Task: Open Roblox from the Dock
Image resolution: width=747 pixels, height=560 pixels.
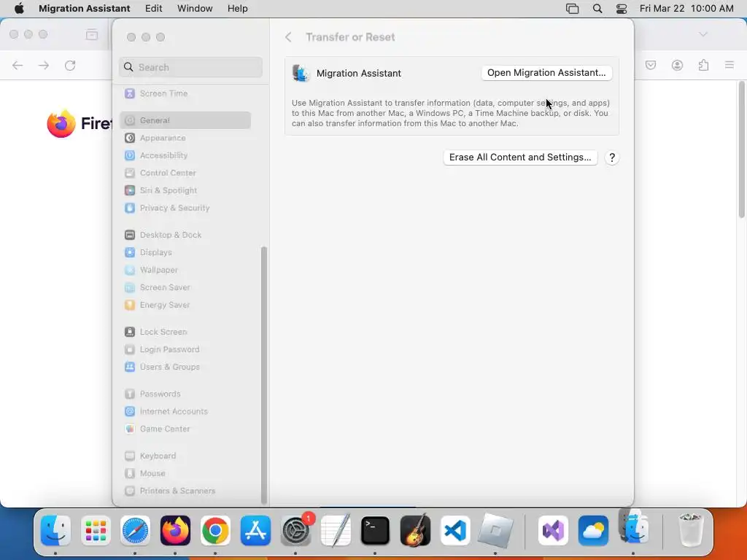Action: [x=495, y=531]
